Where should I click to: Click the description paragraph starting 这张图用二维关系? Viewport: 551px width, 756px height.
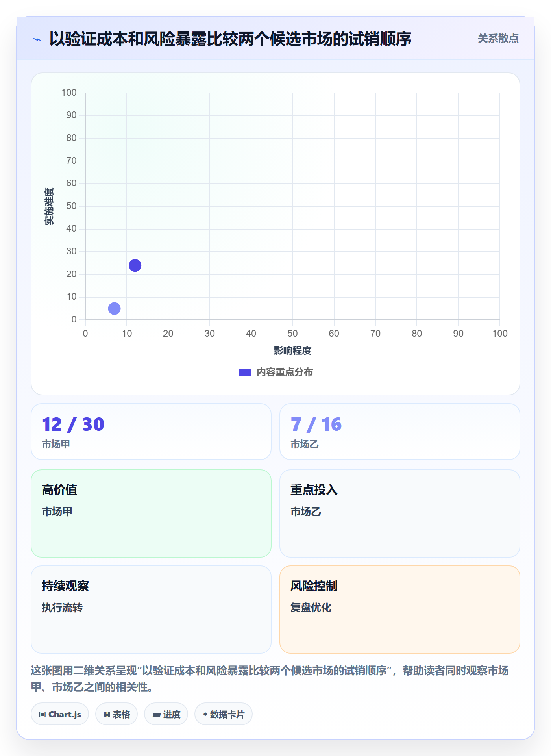[270, 679]
